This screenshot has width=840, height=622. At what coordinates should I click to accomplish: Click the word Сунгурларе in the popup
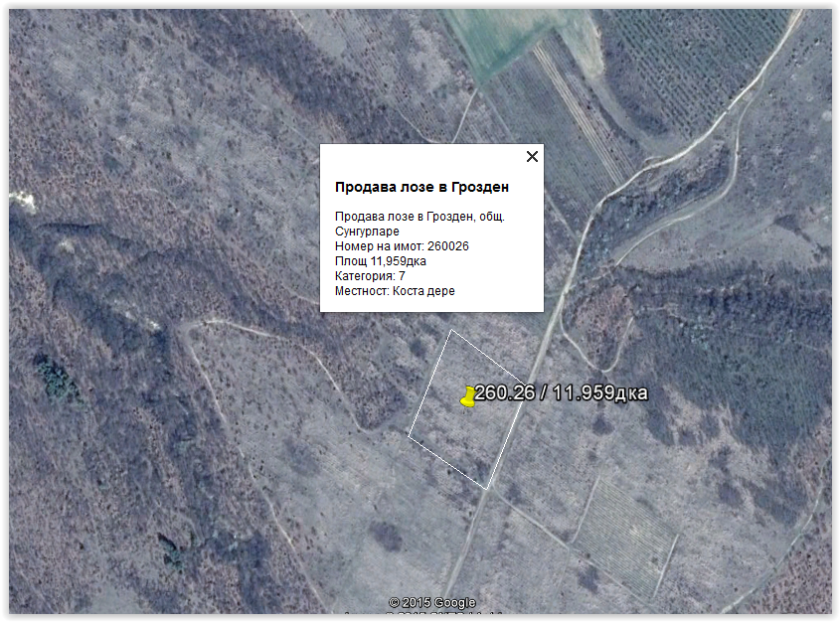pos(368,231)
